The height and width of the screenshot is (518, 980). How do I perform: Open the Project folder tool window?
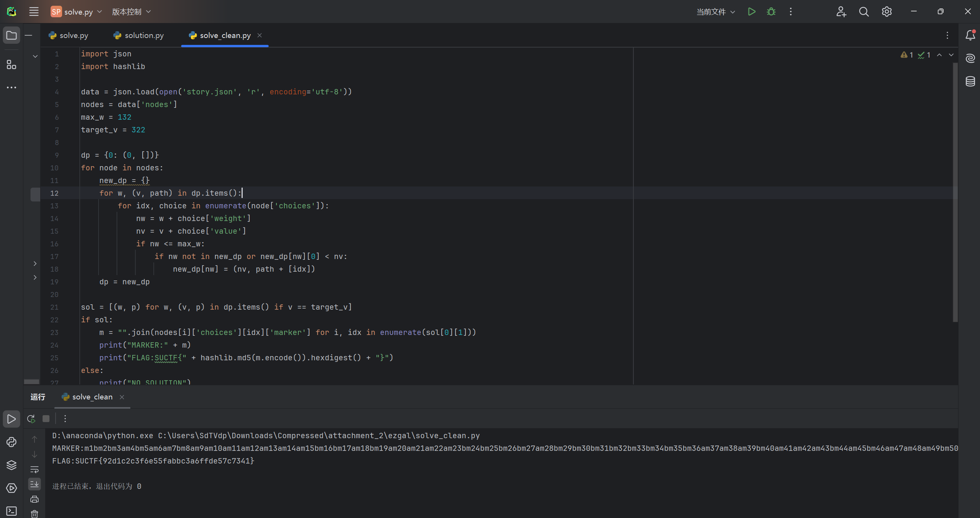coord(12,35)
